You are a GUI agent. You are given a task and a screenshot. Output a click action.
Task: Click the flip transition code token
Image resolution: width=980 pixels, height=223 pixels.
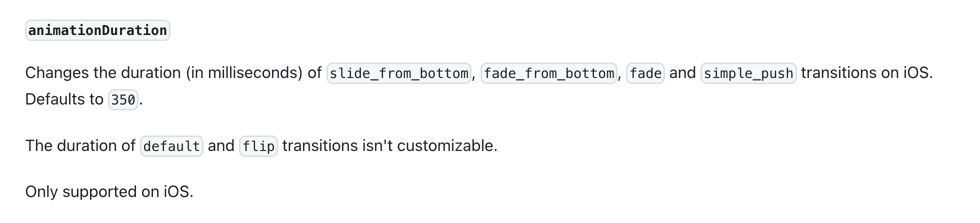(258, 146)
